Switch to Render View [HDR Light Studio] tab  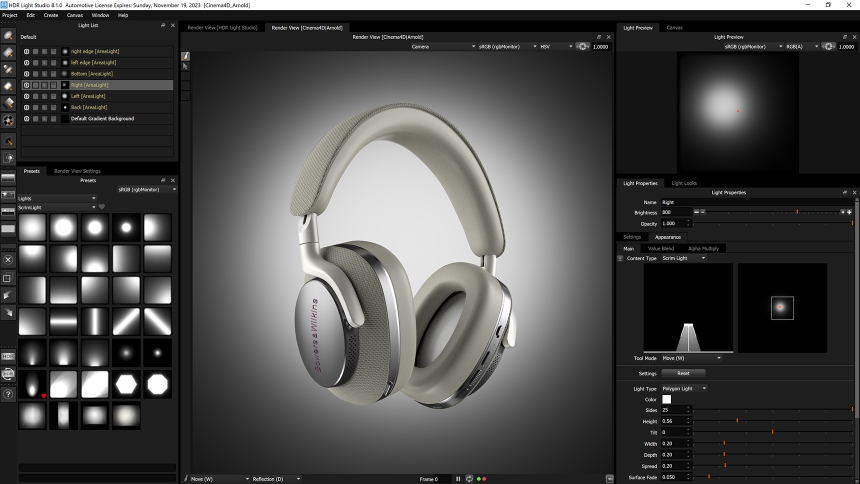click(x=222, y=27)
